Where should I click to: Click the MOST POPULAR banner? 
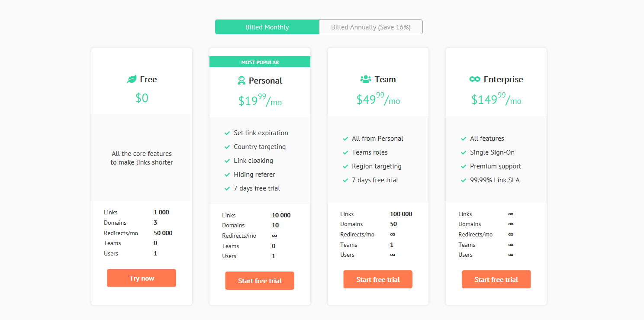tap(260, 61)
